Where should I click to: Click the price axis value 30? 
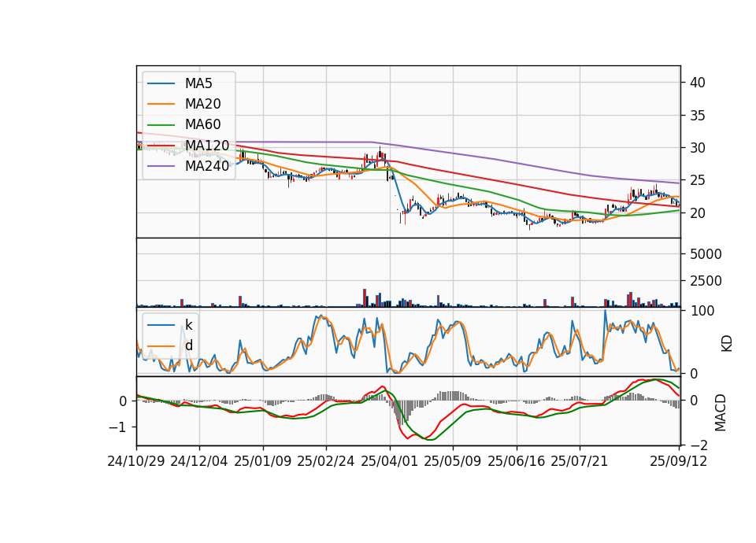pos(698,148)
